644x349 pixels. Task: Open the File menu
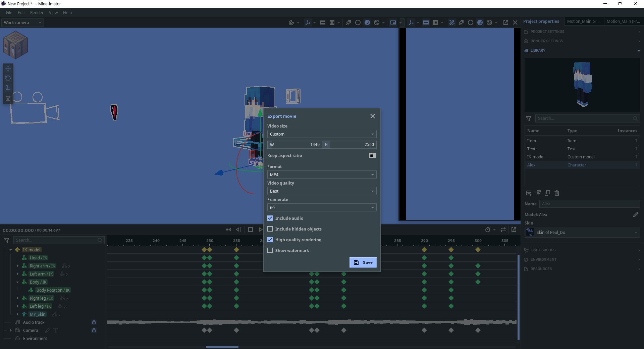(9, 12)
